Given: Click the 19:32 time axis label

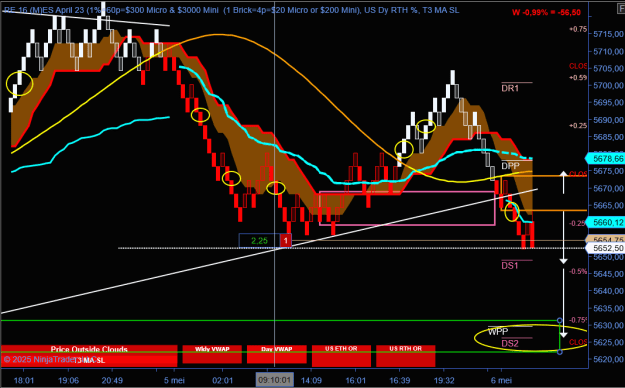Looking at the screenshot, I should 444,380.
